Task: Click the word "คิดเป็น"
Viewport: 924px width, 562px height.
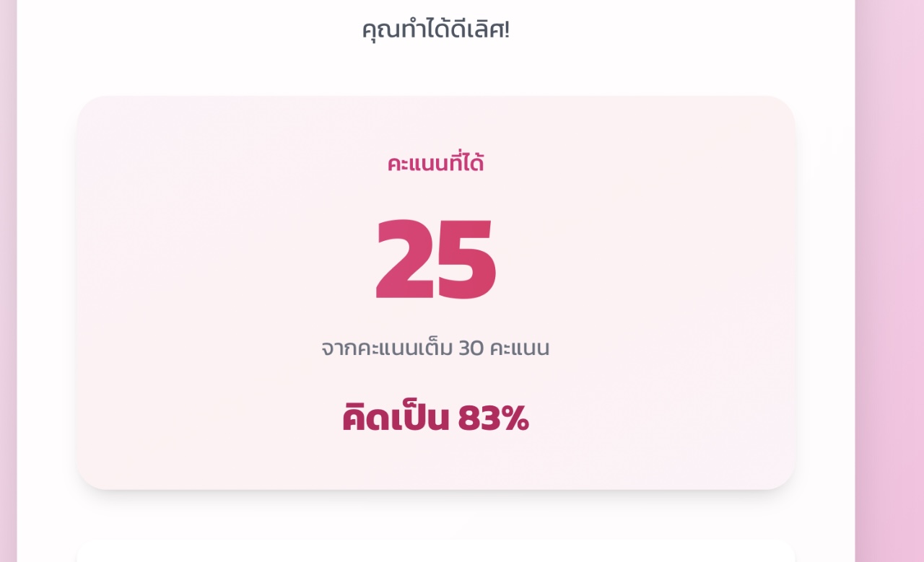Action: point(396,418)
